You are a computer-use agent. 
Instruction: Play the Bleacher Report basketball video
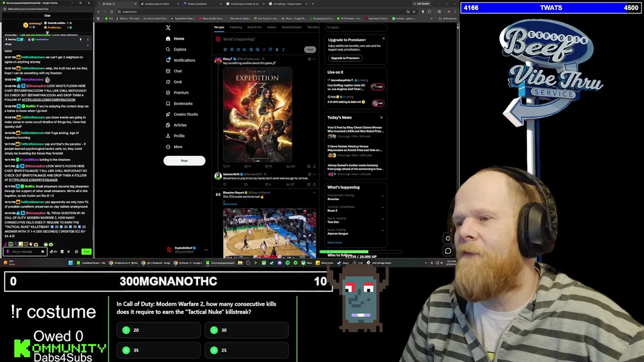tap(270, 233)
